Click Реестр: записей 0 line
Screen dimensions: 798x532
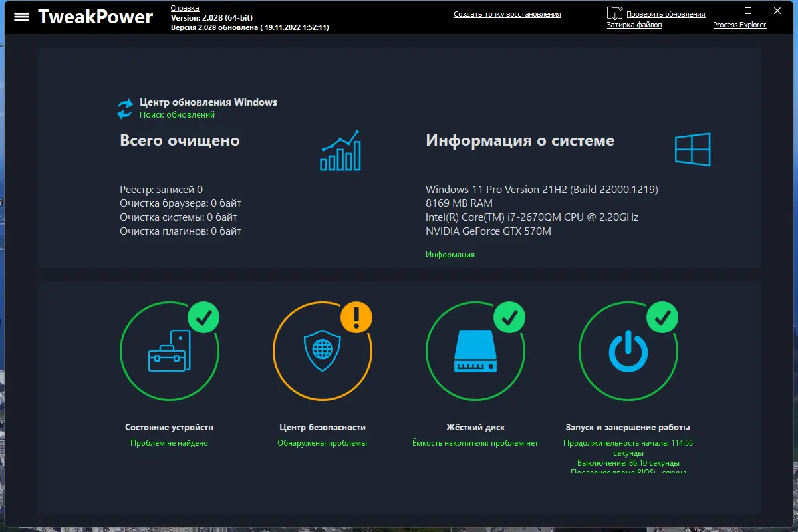(x=161, y=190)
